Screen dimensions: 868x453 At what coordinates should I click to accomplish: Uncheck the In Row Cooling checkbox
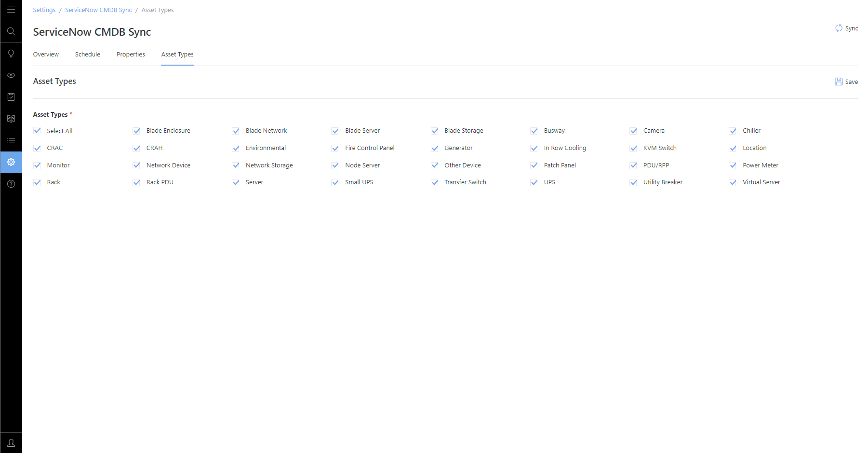534,148
